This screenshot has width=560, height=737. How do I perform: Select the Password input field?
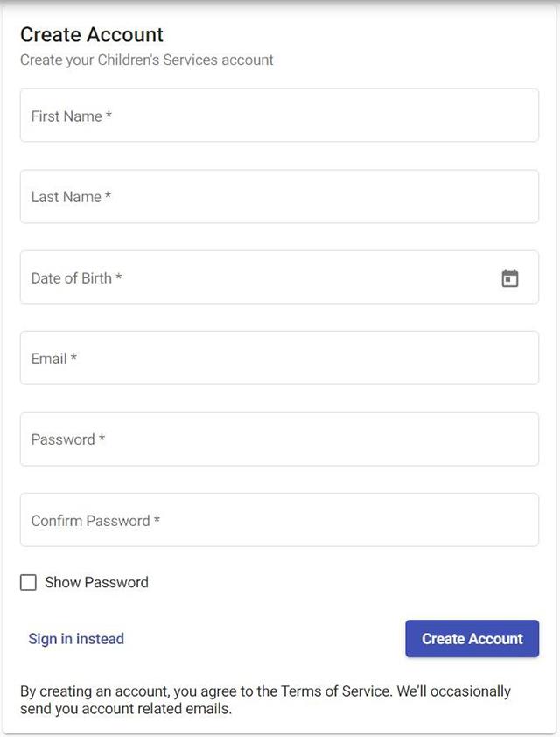(279, 439)
